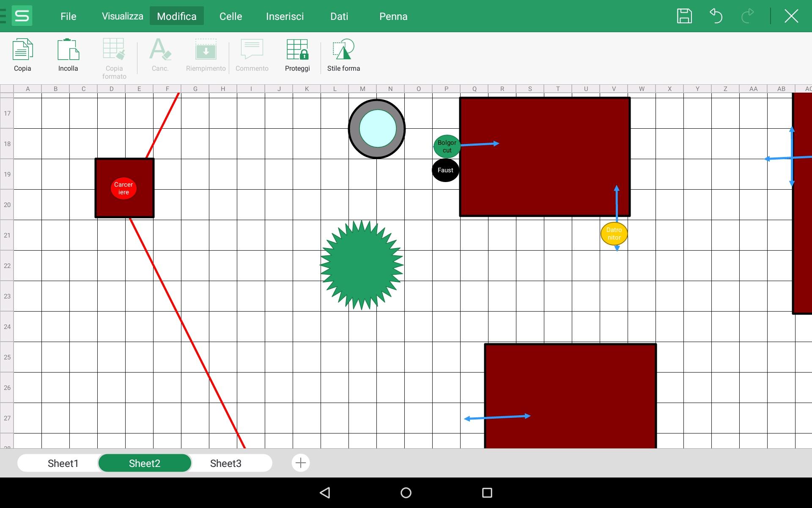Add a new sheet with the plus button

pos(301,463)
